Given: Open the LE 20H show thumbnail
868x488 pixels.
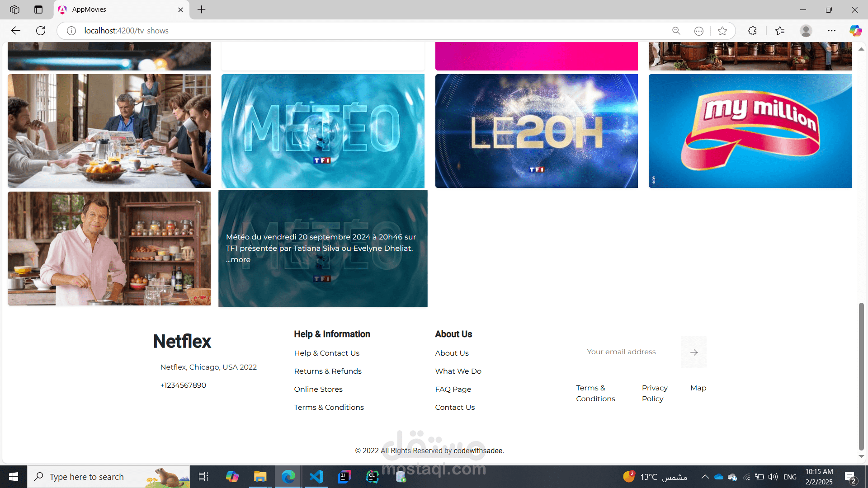Looking at the screenshot, I should [536, 131].
